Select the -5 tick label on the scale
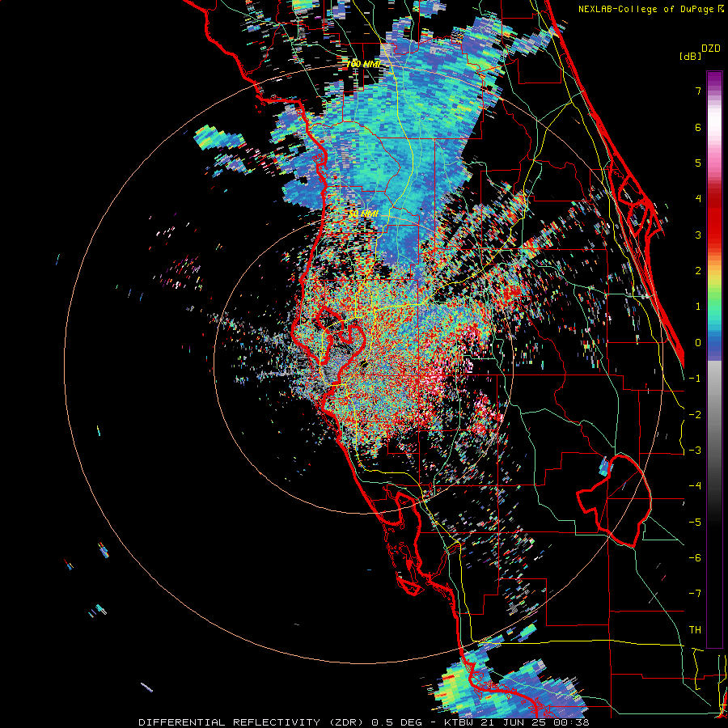Image resolution: width=728 pixels, height=728 pixels. coord(695,523)
